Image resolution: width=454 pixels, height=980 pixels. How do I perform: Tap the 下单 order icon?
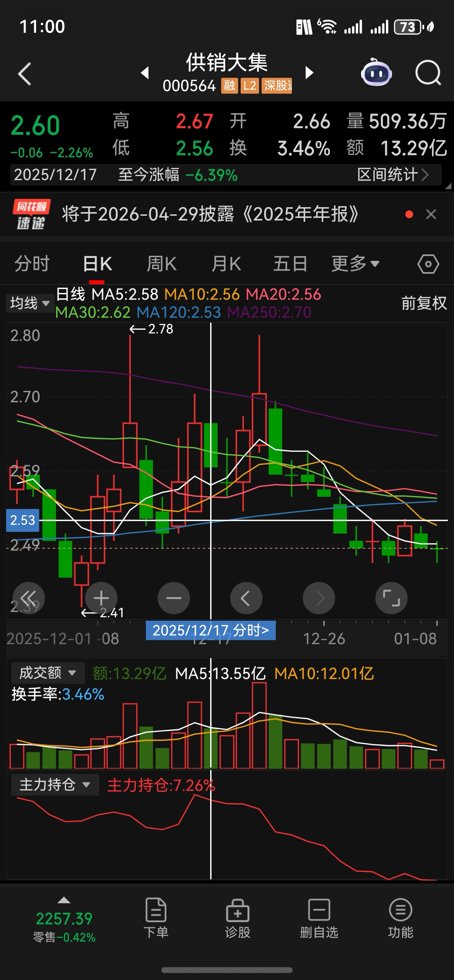[x=156, y=918]
